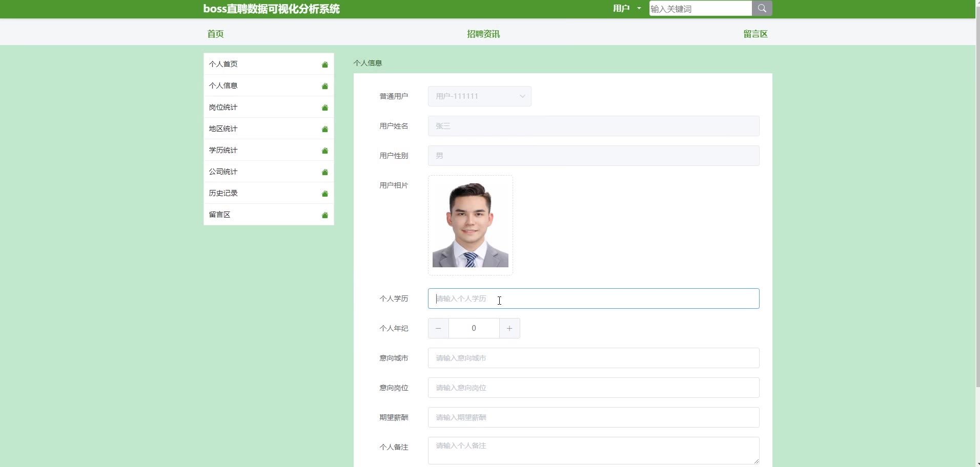Increase 个人年纪 with plus button
Viewport: 980px width, 467px height.
(x=509, y=328)
